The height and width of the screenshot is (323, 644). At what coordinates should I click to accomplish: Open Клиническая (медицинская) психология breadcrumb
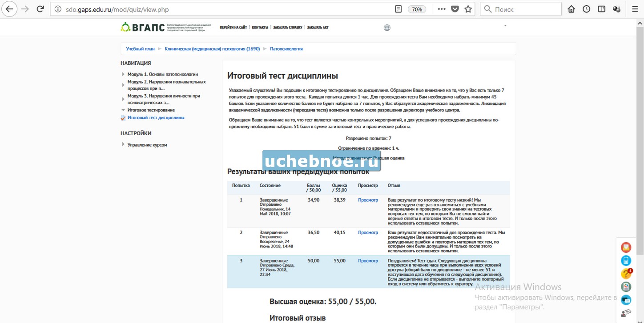click(x=212, y=49)
